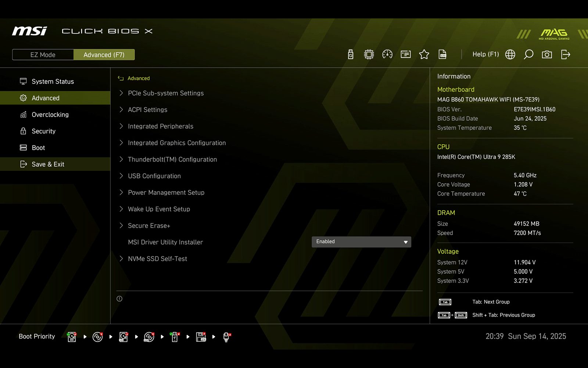Open the speedometer performance gauge icon
This screenshot has width=588, height=368.
point(387,54)
